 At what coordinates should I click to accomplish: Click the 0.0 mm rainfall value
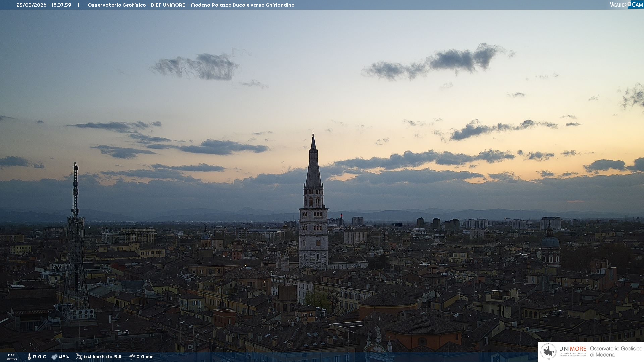pos(145,357)
